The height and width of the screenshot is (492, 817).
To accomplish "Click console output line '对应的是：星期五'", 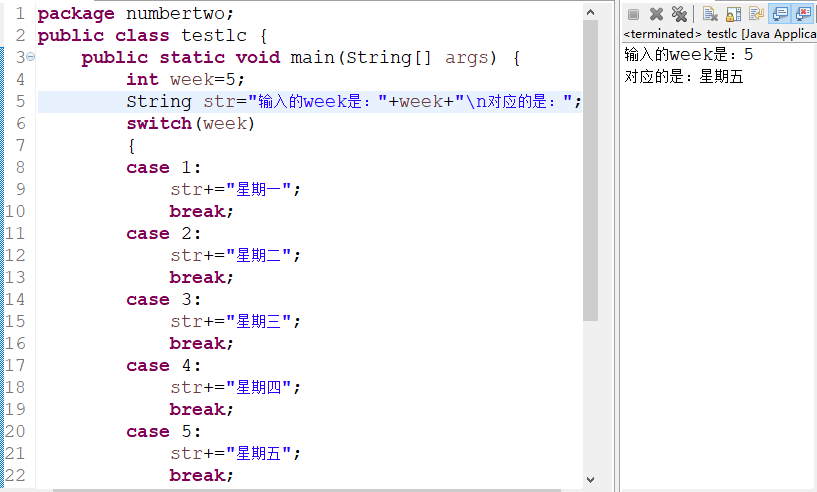I will (684, 77).
